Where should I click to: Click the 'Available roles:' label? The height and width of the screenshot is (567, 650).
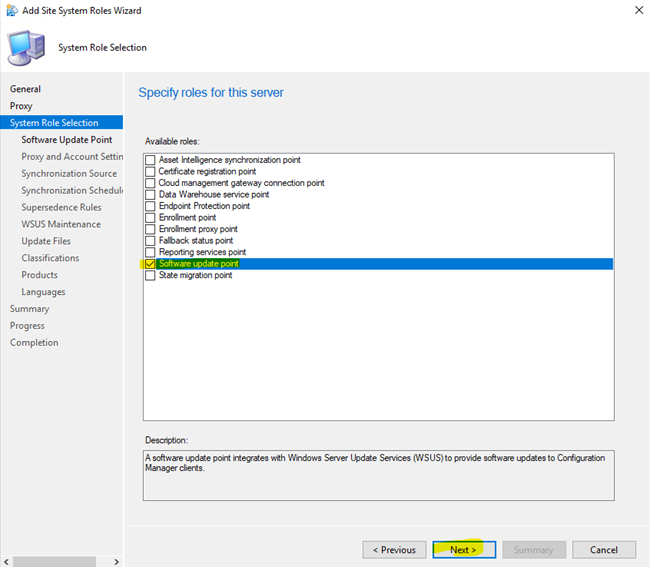pyautogui.click(x=172, y=142)
